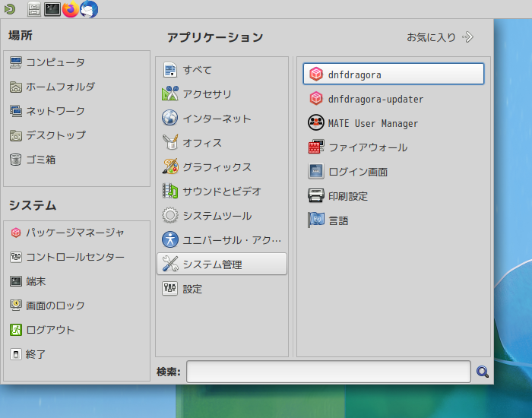
Task: Show すべて applications category
Action: [x=222, y=70]
